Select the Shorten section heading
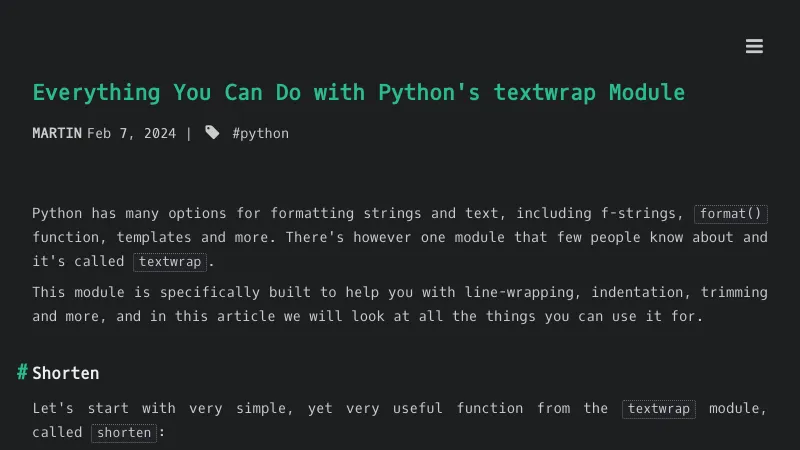 66,373
